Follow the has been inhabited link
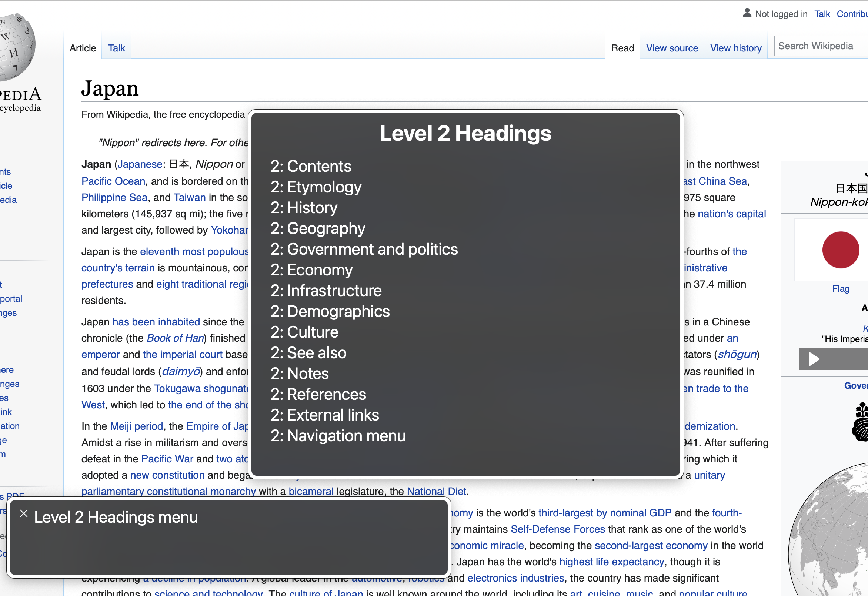Viewport: 868px width, 596px height. [156, 322]
